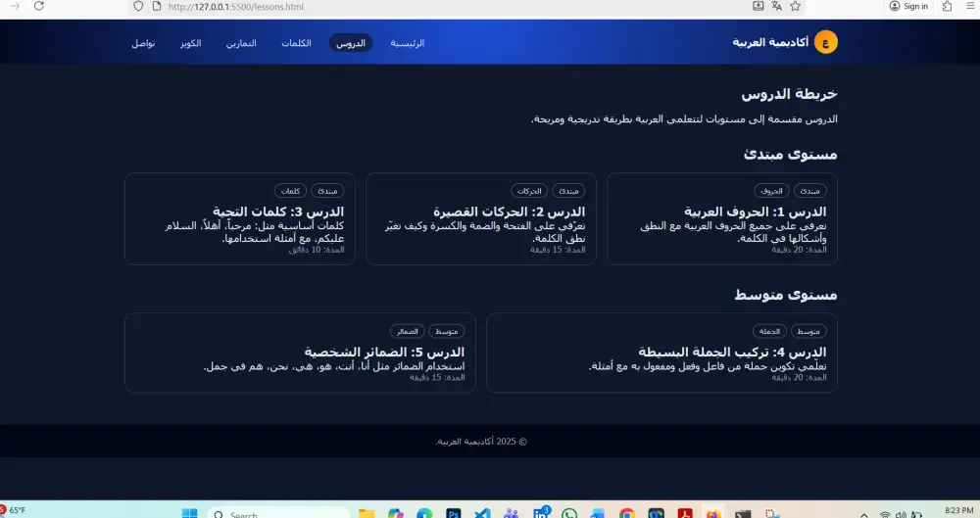Click the الجملة tag on lesson 4
This screenshot has width=980, height=518.
[x=769, y=331]
